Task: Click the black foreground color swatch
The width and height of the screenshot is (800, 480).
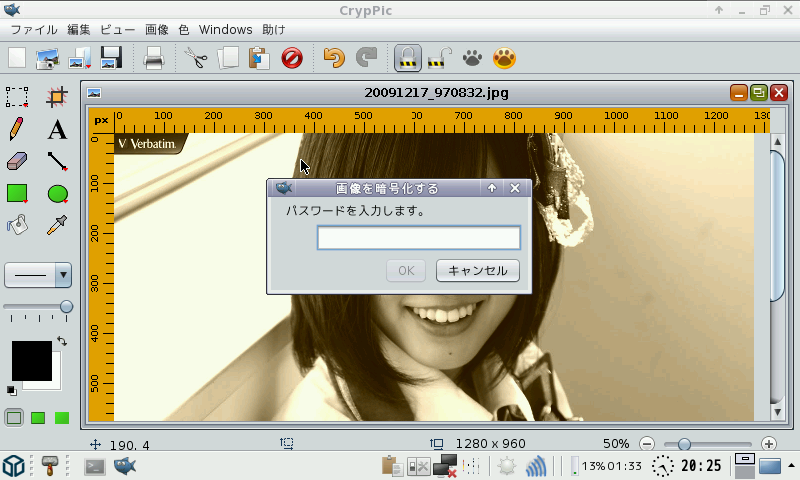Action: (x=30, y=360)
